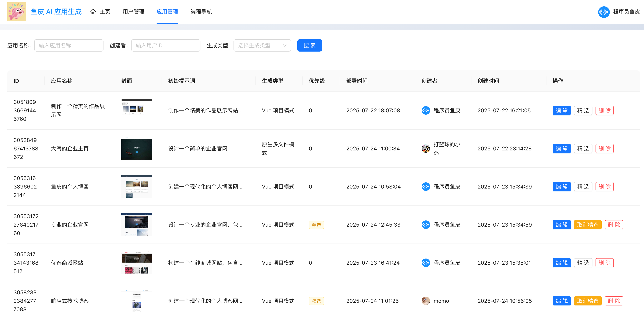Click the 精选 tag in 专业的企业官网 row
This screenshot has width=644, height=317.
click(x=316, y=225)
